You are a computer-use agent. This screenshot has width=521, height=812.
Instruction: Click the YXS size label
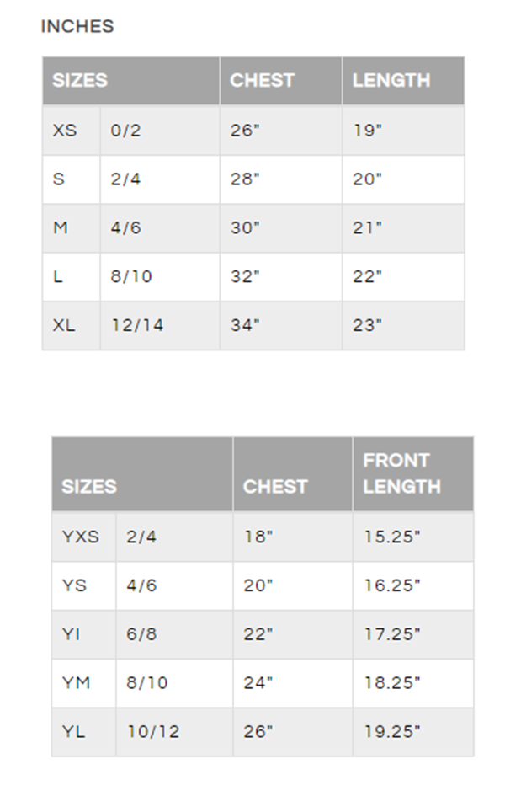80,537
